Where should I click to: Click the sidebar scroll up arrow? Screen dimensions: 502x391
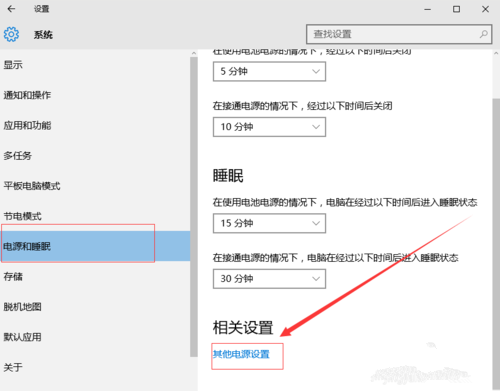[194, 53]
